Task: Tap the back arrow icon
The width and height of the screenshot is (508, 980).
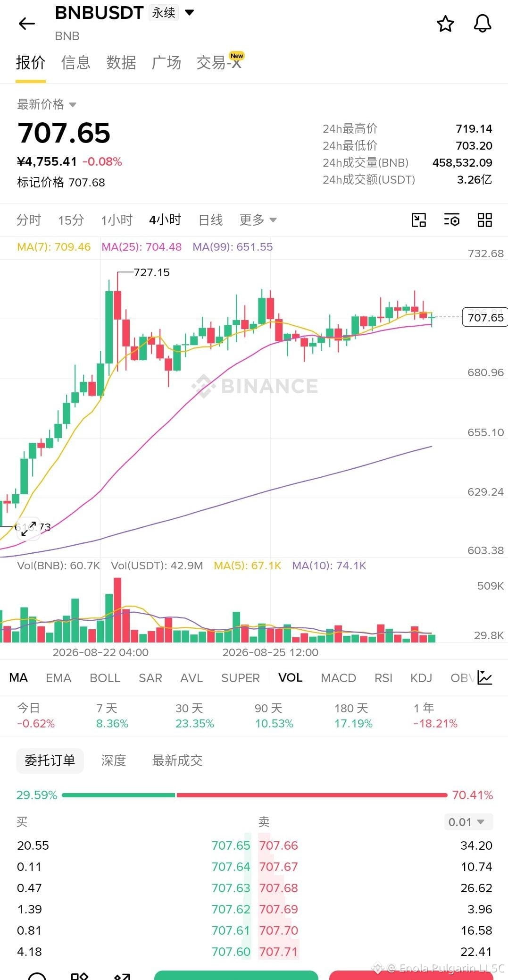Action: click(x=27, y=24)
